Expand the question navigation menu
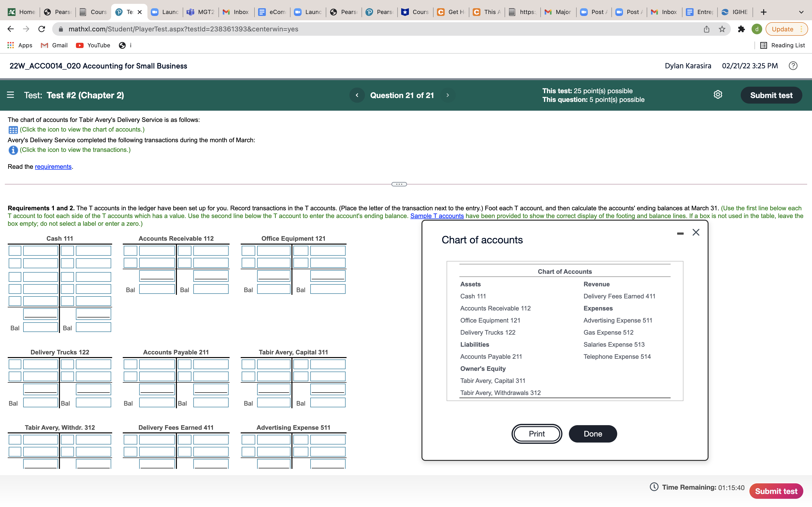Viewport: 812px width, 507px height. [x=11, y=95]
